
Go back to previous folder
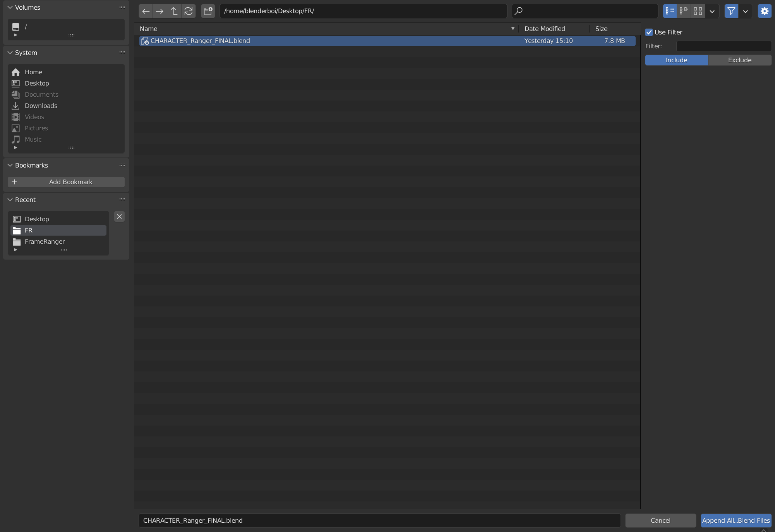[x=146, y=11]
